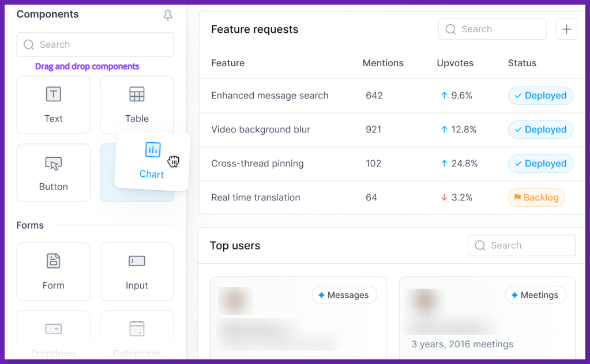Sort by the Mentions column header
The width and height of the screenshot is (590, 364).
[x=383, y=63]
